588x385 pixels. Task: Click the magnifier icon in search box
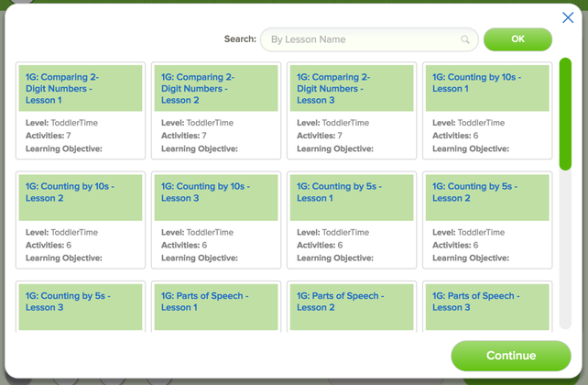coord(465,39)
